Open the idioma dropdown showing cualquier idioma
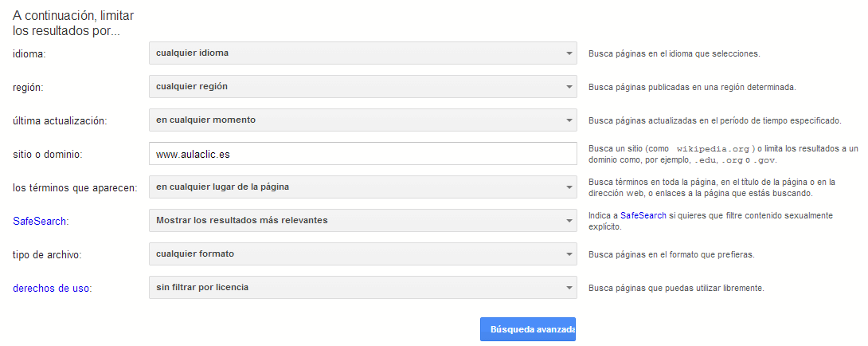This screenshot has height=346, width=868. point(362,53)
